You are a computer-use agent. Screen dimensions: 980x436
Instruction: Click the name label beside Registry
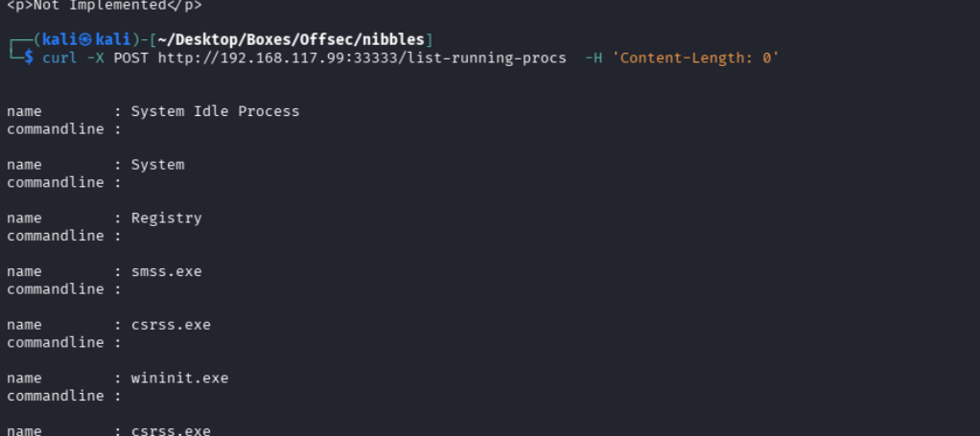coord(24,218)
